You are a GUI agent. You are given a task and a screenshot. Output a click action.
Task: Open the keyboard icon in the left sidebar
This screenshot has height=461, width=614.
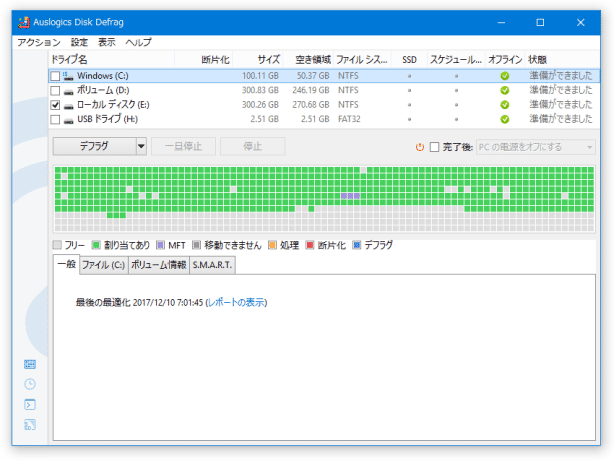[x=30, y=364]
